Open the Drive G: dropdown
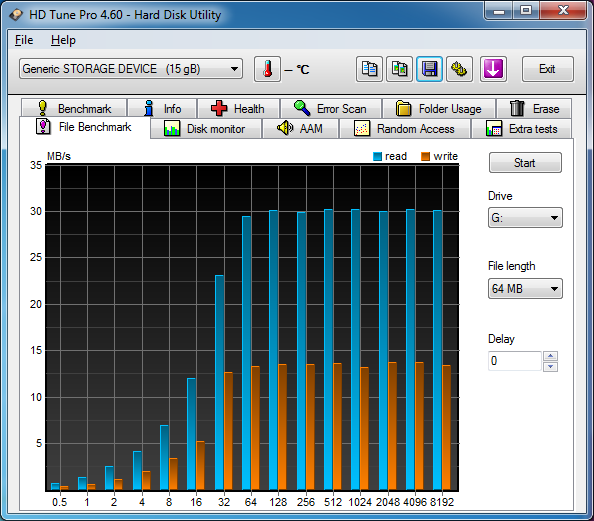This screenshot has width=594, height=521. click(525, 217)
